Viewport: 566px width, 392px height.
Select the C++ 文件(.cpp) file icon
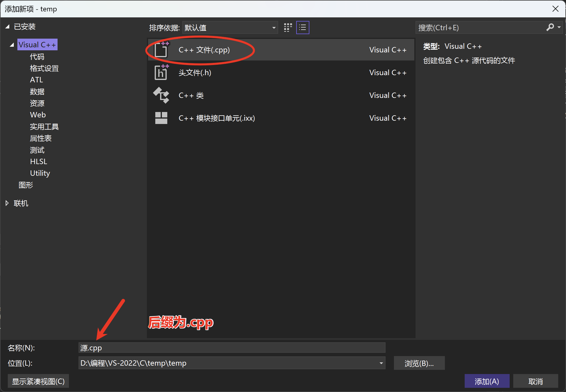pyautogui.click(x=162, y=49)
